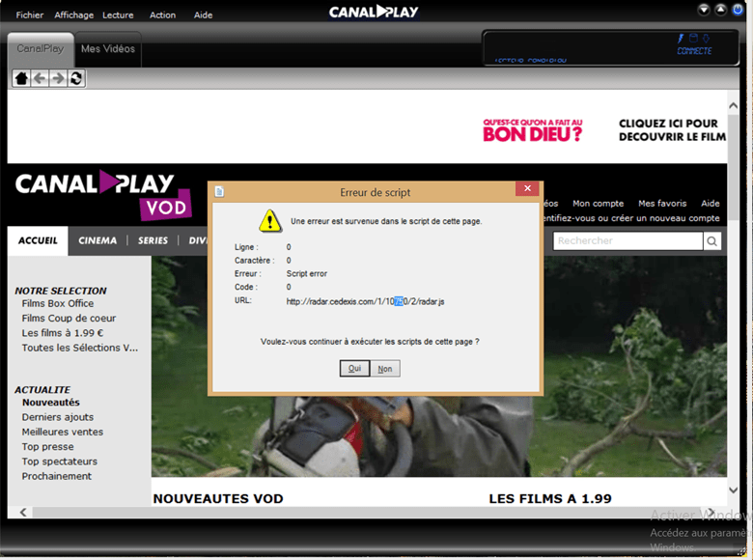753x560 pixels.
Task: Open the Fichier menu
Action: pos(29,15)
